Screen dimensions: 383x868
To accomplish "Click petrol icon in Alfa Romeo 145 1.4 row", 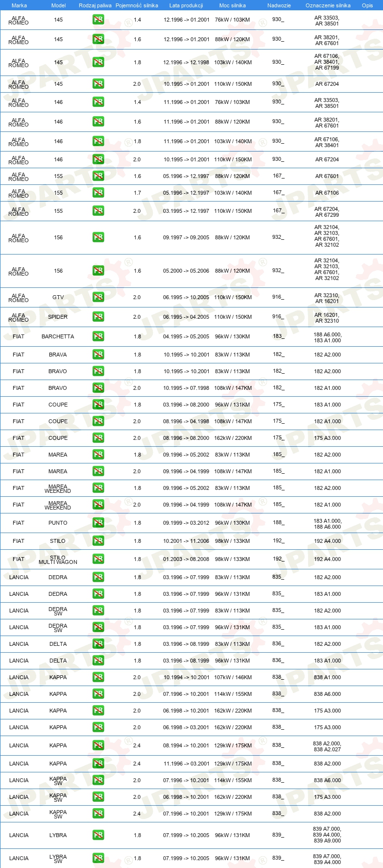I will (98, 20).
